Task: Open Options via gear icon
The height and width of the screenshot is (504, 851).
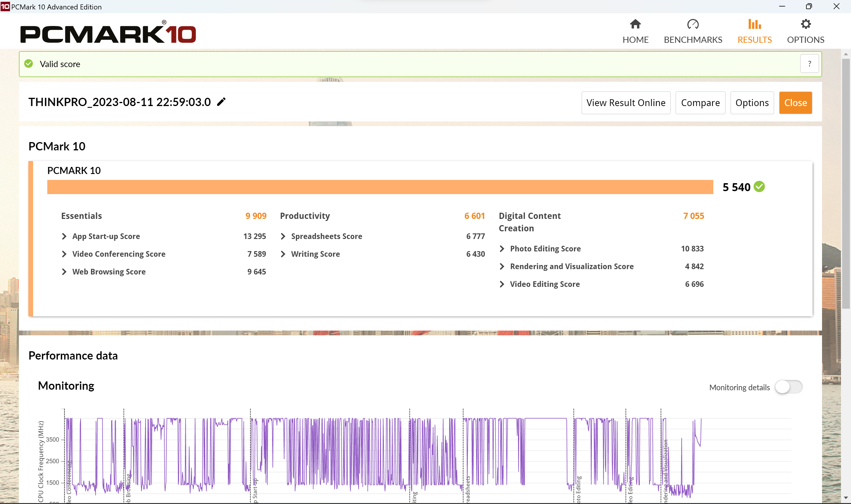Action: [805, 25]
